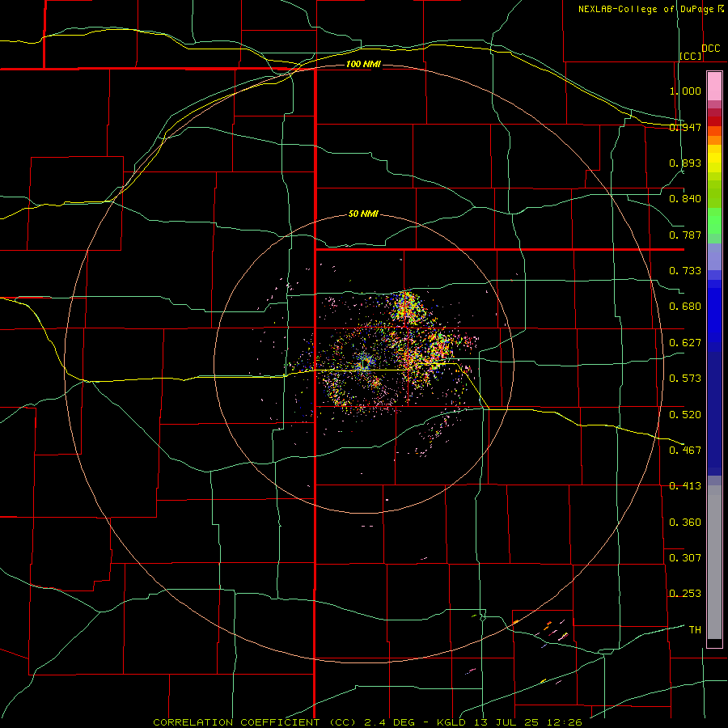This screenshot has width=728, height=728.
Task: Select the 0.947 scale value
Action: (685, 127)
